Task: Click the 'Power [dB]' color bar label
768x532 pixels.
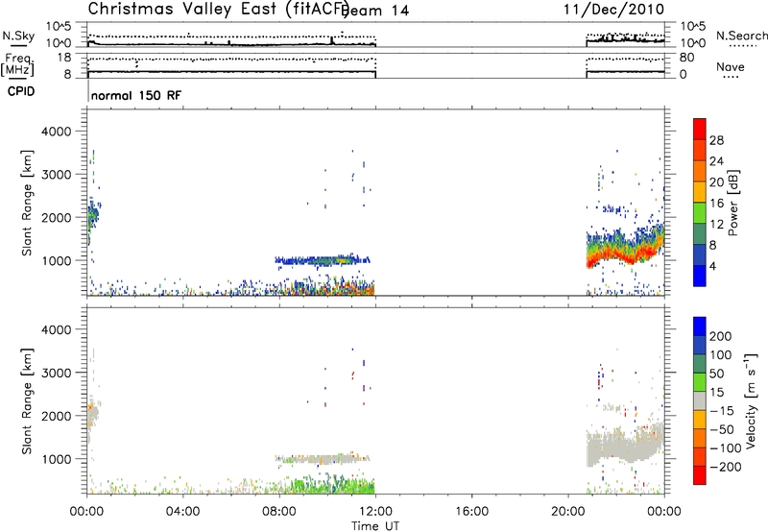Action: tap(732, 203)
